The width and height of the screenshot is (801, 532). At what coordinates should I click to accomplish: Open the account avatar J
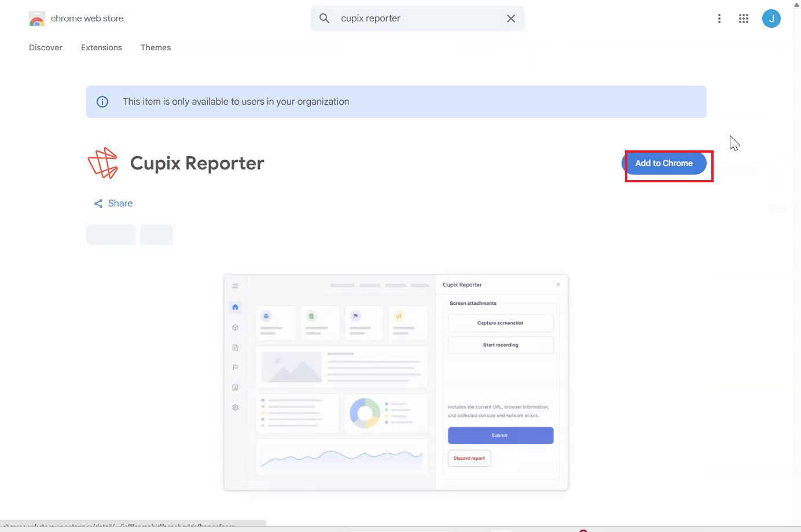(x=771, y=19)
